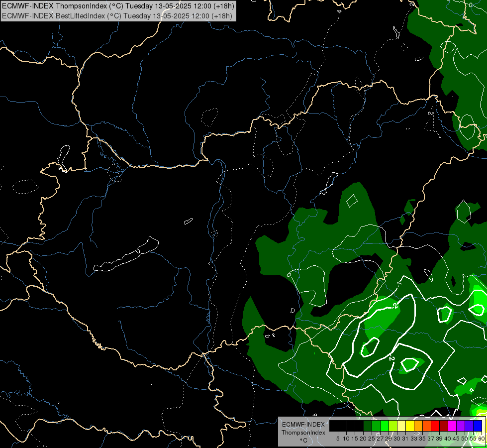Click the bright green 27–29 legend swatch
Screen dimensions: 487x448
385,426
